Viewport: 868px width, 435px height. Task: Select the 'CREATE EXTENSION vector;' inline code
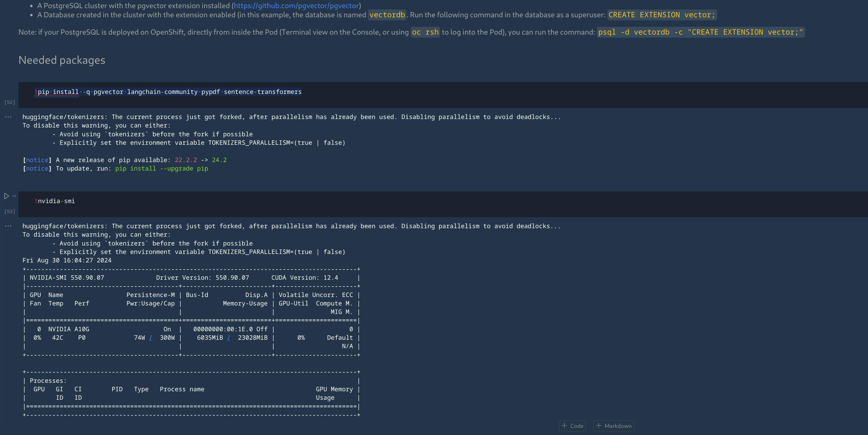(x=662, y=15)
